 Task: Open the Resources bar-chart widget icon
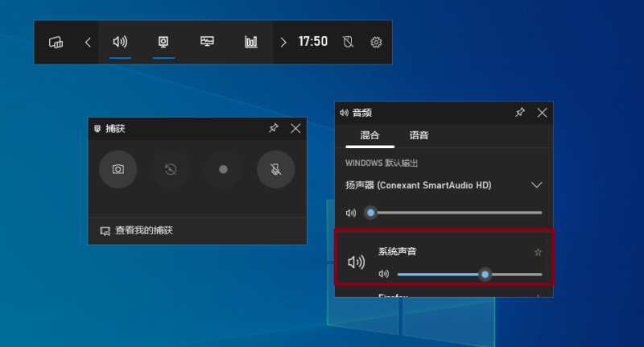coord(251,42)
